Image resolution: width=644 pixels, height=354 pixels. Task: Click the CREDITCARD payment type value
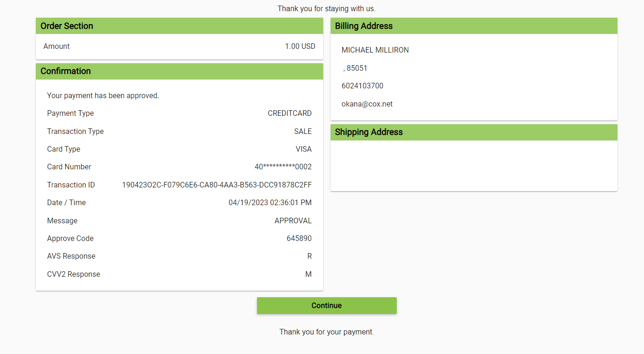coord(290,114)
